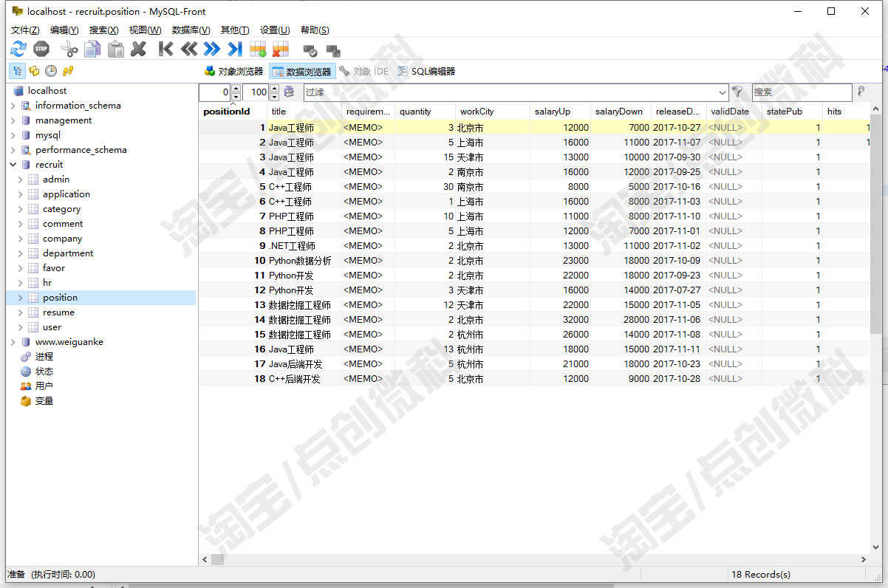Click the quantity column header

point(425,112)
